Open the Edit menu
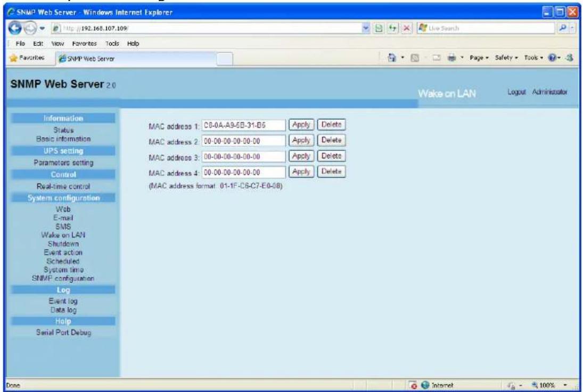This screenshot has height=392, width=583. (x=38, y=44)
